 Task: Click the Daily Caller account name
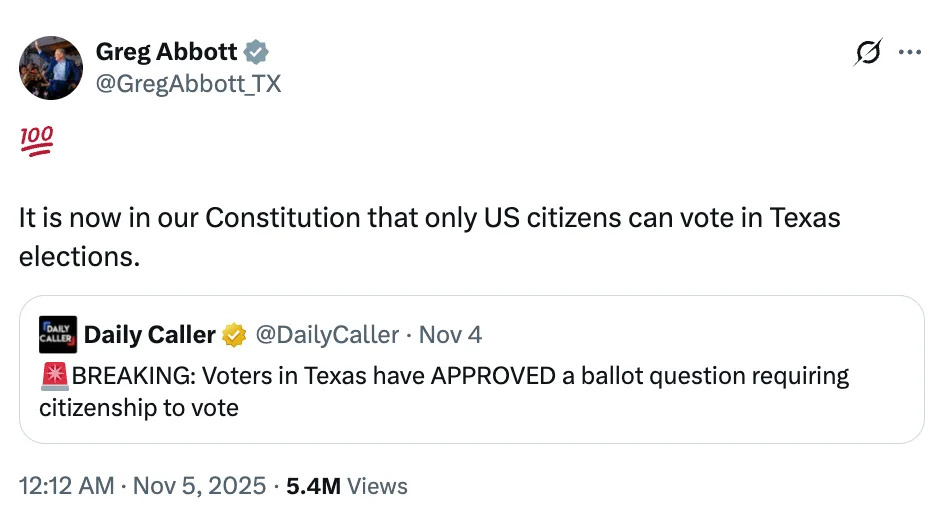coord(149,334)
